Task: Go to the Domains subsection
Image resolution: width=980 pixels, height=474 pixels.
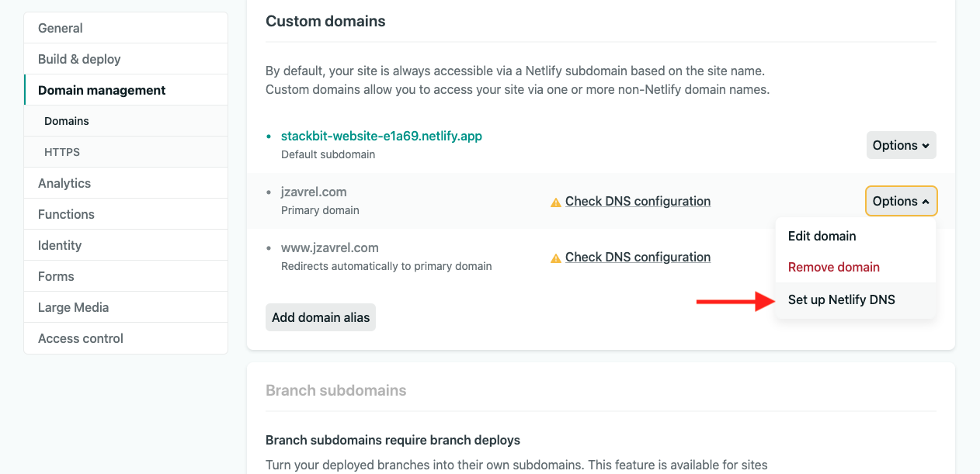Action: (x=126, y=121)
